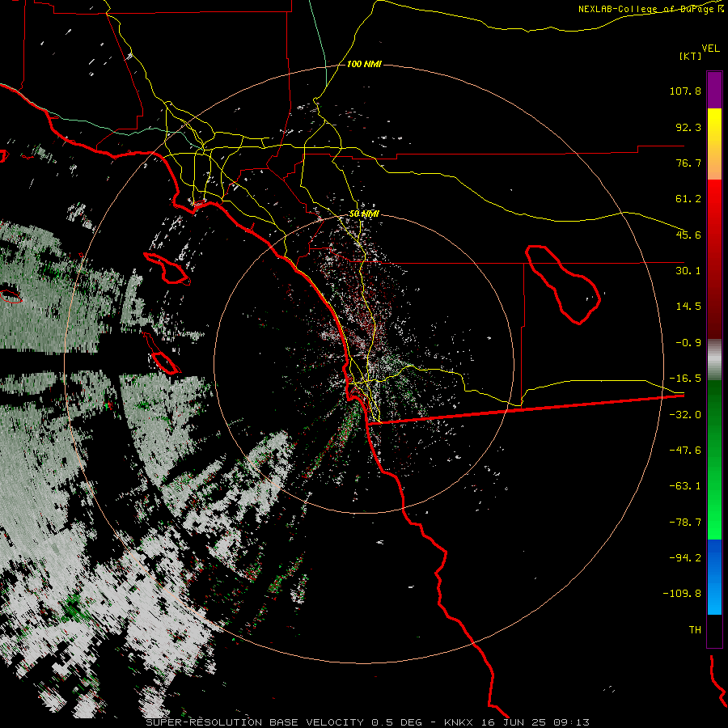Click the -47.6 velocity scale value
This screenshot has width=728, height=728.
click(x=685, y=451)
